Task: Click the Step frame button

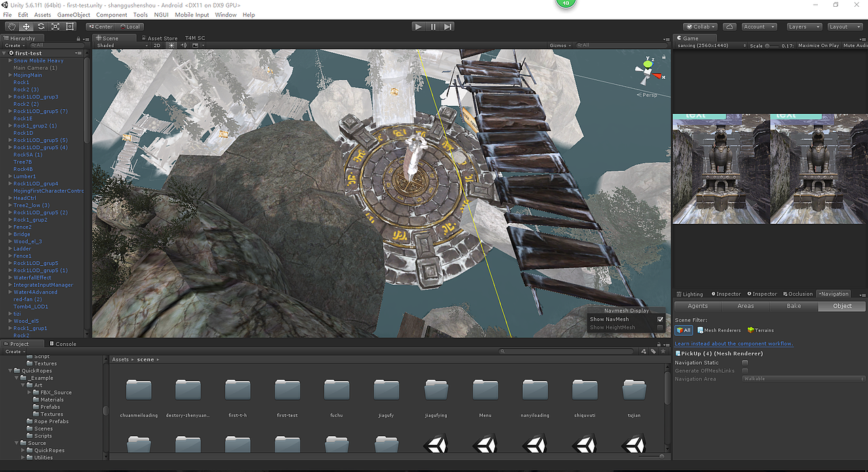Action: pyautogui.click(x=448, y=26)
